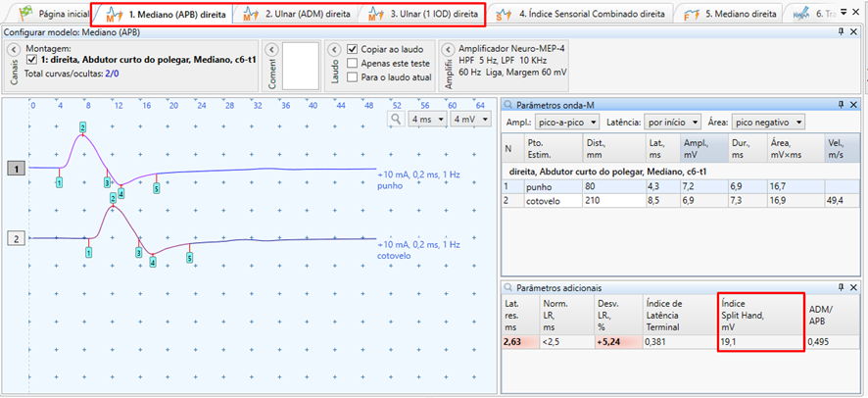868x398 pixels.
Task: Click inside the Coment comment text box
Action: pyautogui.click(x=301, y=66)
